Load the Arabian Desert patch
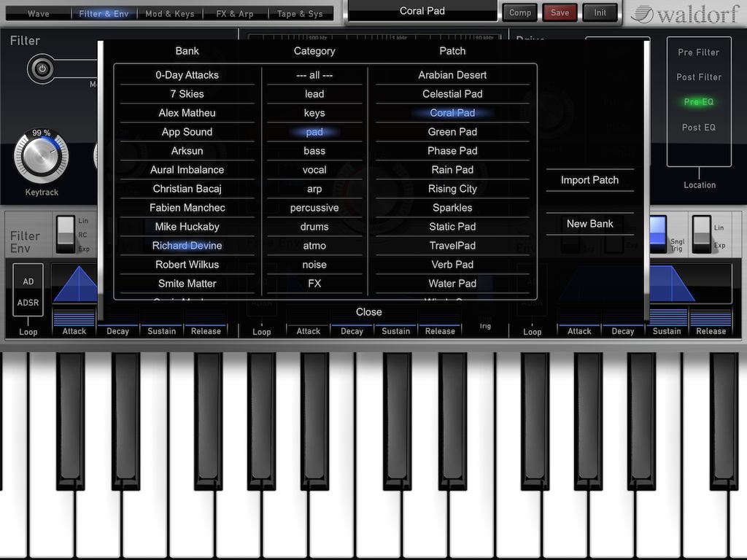This screenshot has height=560, width=747. click(452, 75)
